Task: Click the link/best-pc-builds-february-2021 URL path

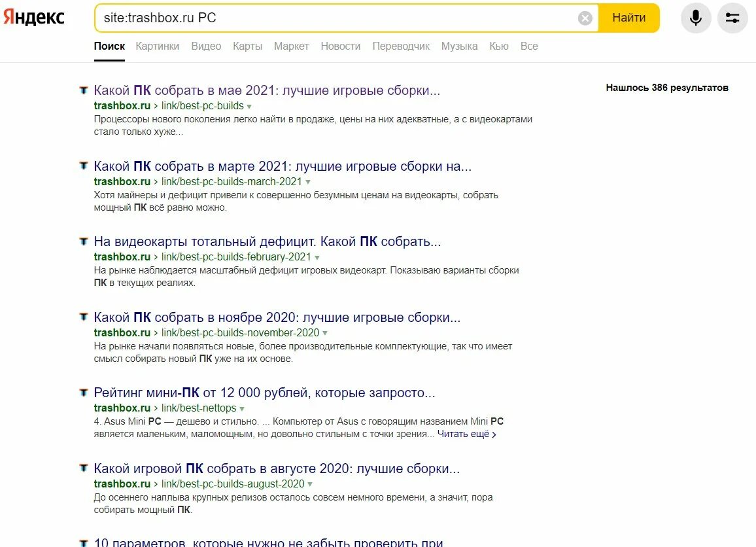Action: 236,256
